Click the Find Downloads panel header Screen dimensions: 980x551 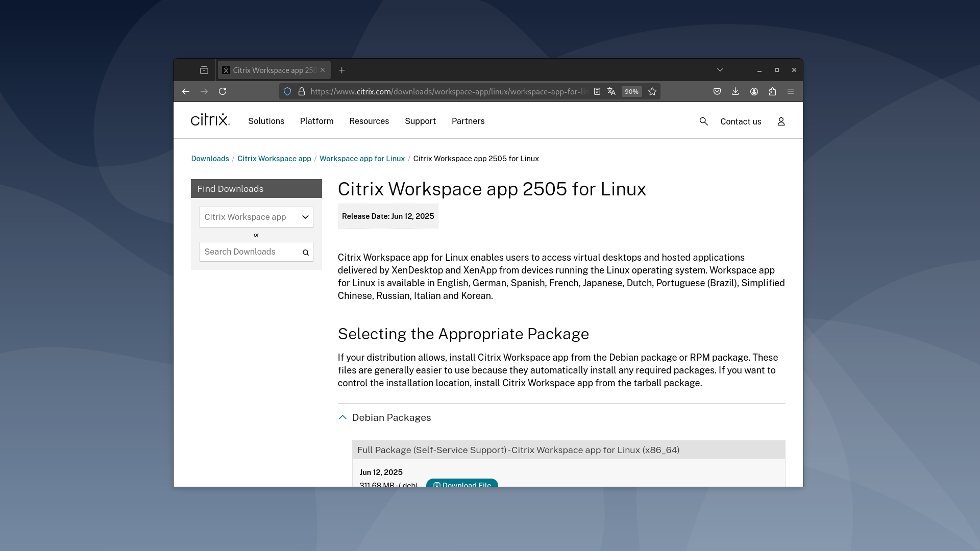point(256,189)
